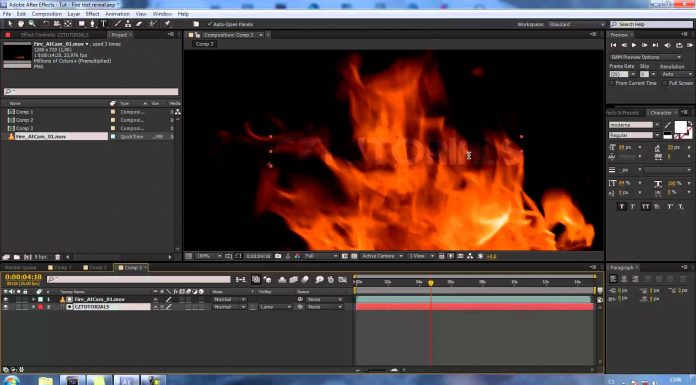Select the Hand tool
This screenshot has height=385, width=696.
click(20, 24)
